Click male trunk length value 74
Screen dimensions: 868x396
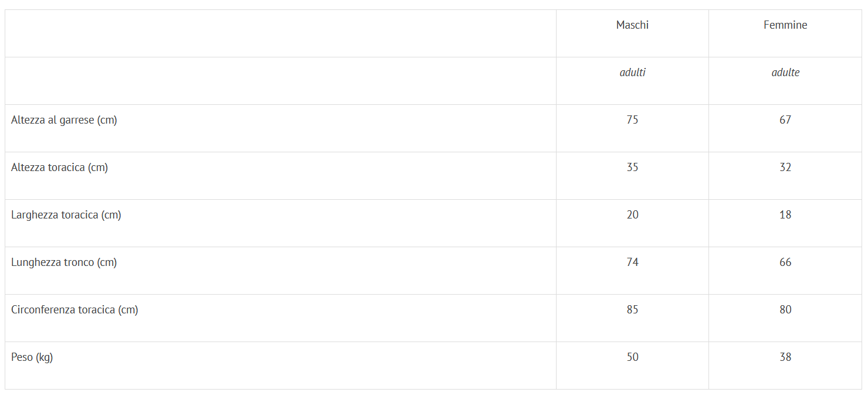pyautogui.click(x=632, y=262)
